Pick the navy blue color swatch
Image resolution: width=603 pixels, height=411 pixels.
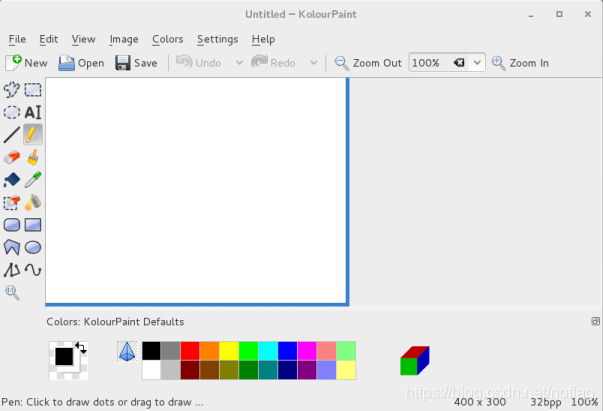[x=288, y=370]
